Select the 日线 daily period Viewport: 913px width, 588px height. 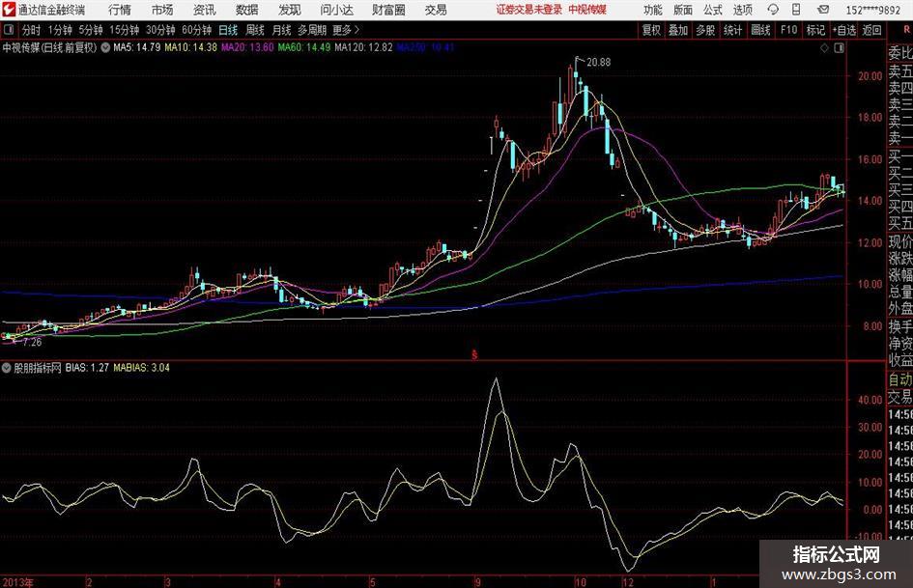(228, 30)
